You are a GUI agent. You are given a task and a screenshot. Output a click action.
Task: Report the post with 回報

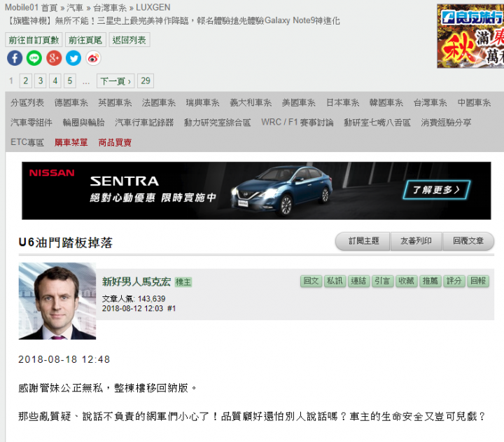478,281
